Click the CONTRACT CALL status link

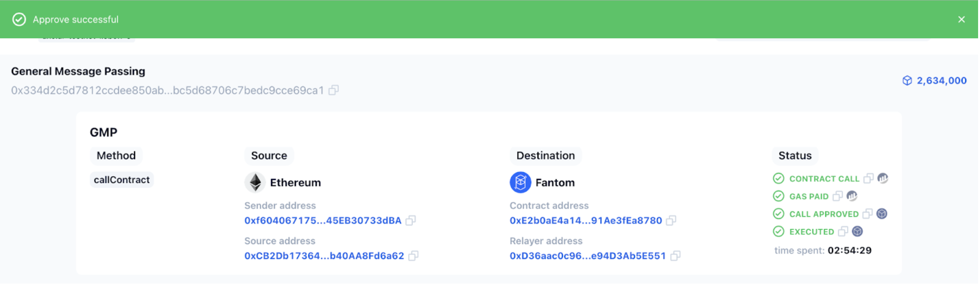(824, 179)
